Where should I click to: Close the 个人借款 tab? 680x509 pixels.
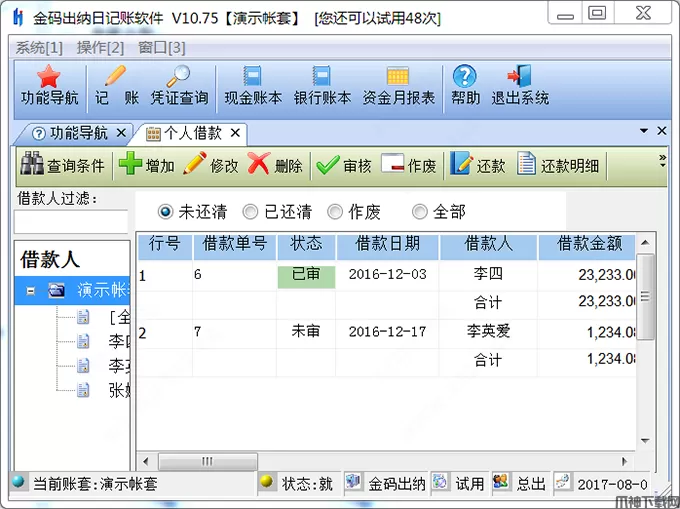tap(235, 133)
